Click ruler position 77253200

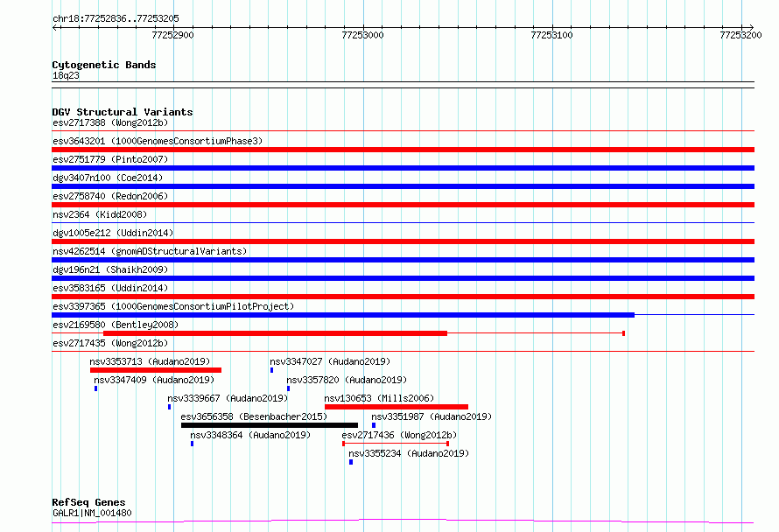(740, 35)
